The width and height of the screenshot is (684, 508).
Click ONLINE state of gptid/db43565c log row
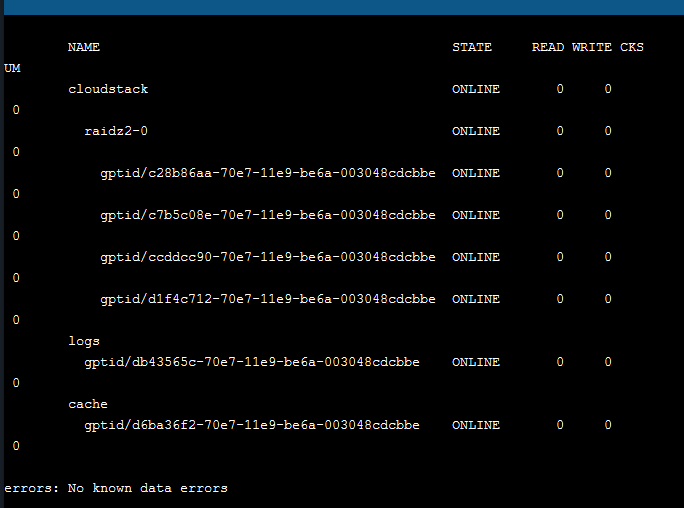click(x=476, y=362)
